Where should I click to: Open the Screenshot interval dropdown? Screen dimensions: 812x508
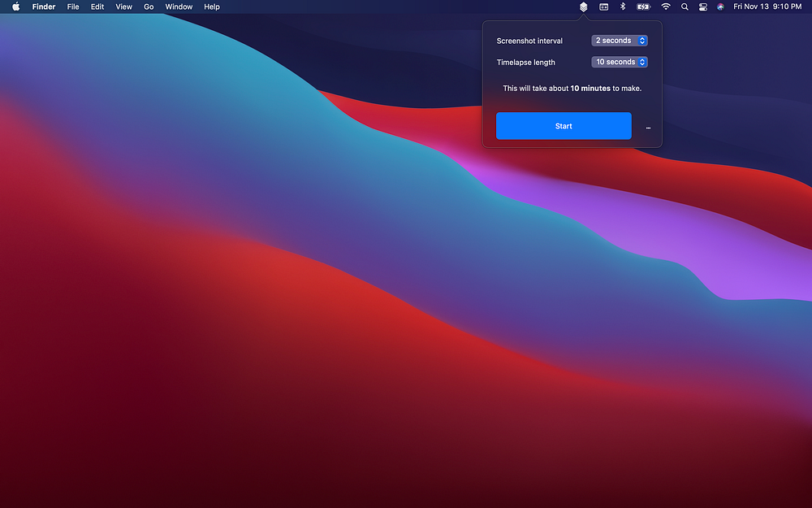pyautogui.click(x=620, y=41)
